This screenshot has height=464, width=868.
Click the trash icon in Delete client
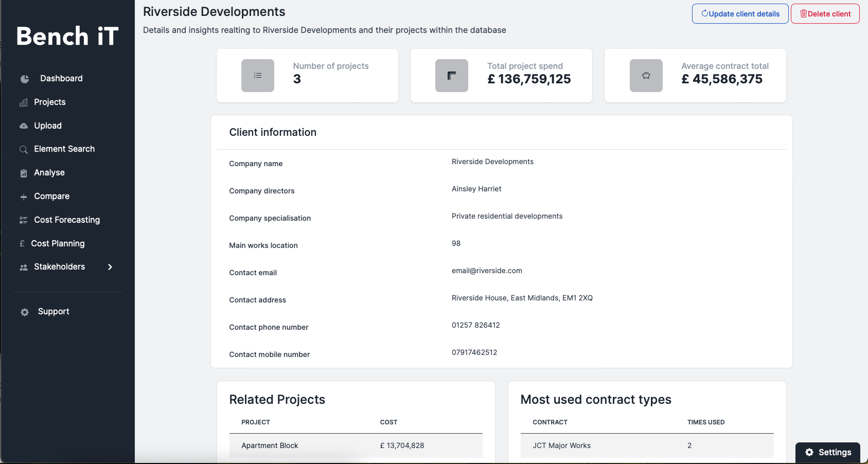point(803,14)
